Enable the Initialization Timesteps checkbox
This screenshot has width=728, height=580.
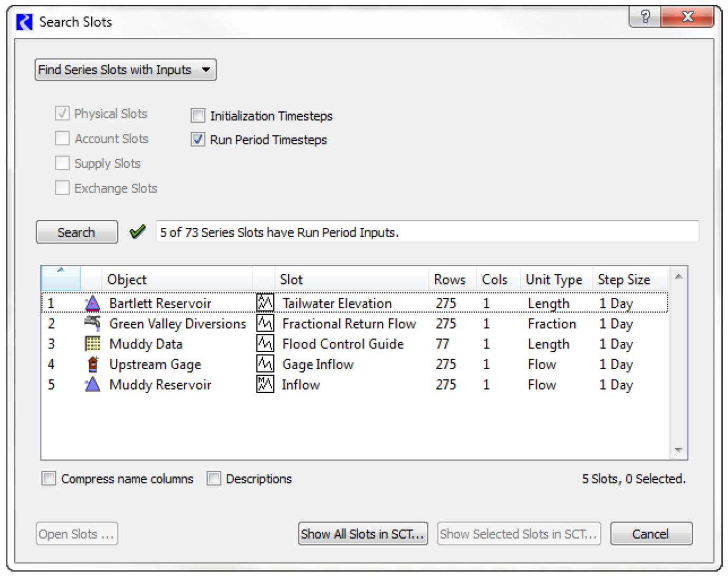click(198, 115)
